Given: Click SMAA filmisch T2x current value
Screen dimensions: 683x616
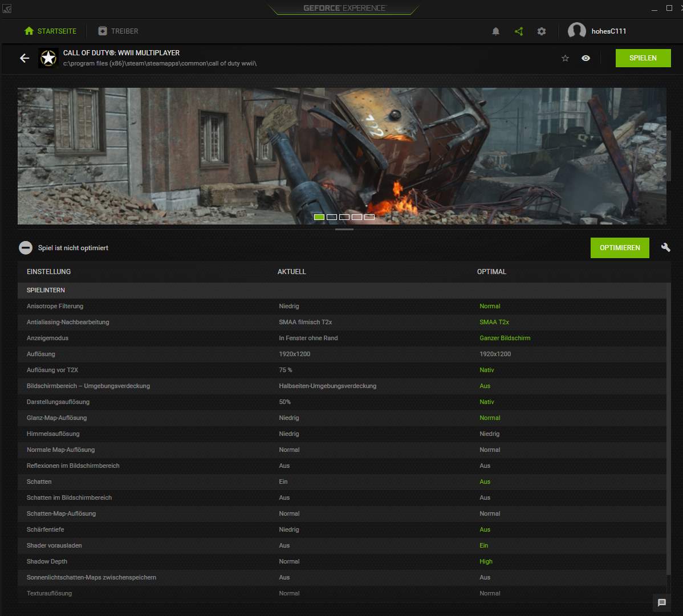Looking at the screenshot, I should click(306, 322).
